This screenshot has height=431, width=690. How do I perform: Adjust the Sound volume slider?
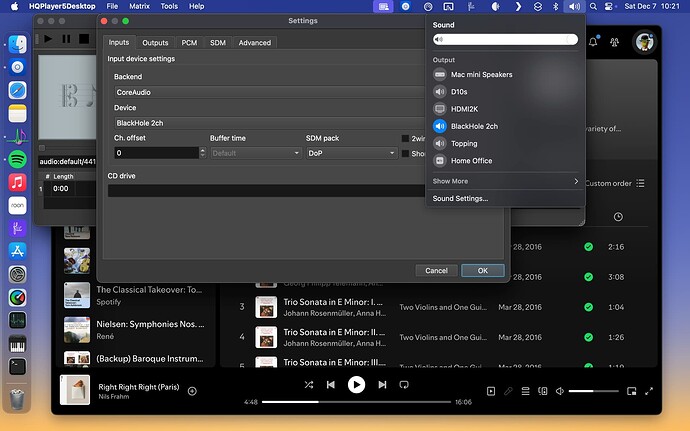click(505, 40)
